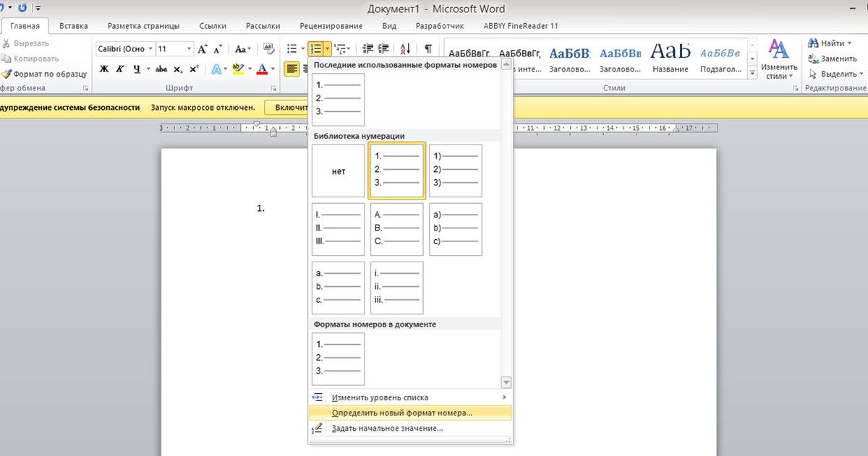Click the Sort (A-Я) icon
The height and width of the screenshot is (456, 868).
coord(405,49)
